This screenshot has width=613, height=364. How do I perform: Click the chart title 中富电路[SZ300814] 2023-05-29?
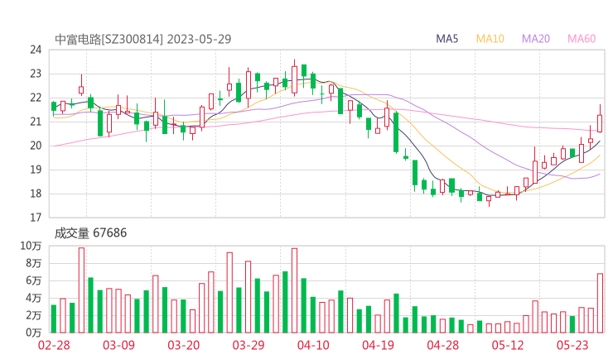pyautogui.click(x=143, y=39)
